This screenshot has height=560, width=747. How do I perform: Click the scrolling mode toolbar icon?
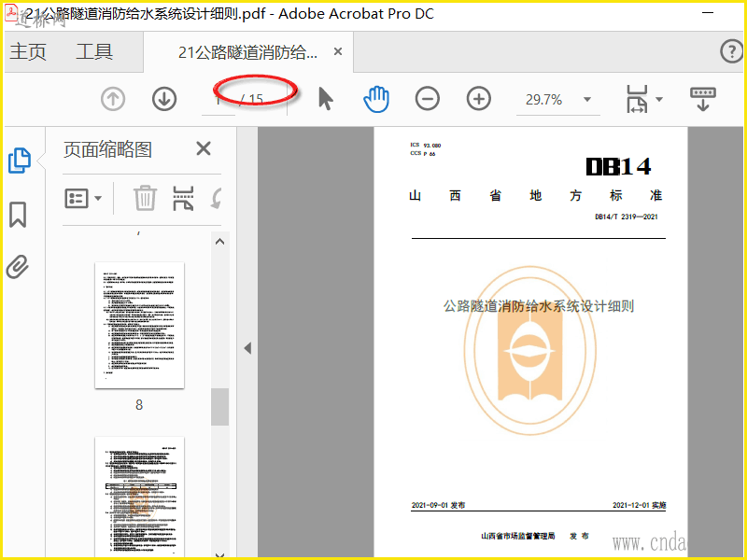point(703,99)
